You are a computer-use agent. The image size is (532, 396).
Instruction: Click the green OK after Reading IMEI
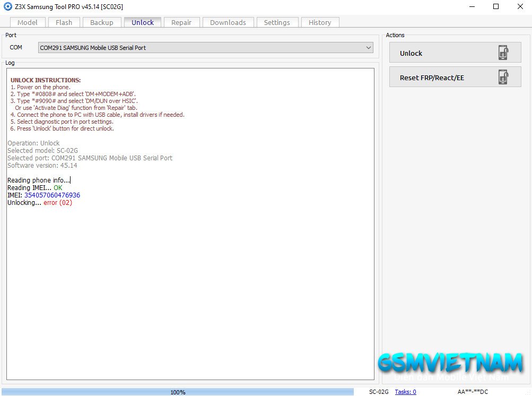pyautogui.click(x=58, y=188)
